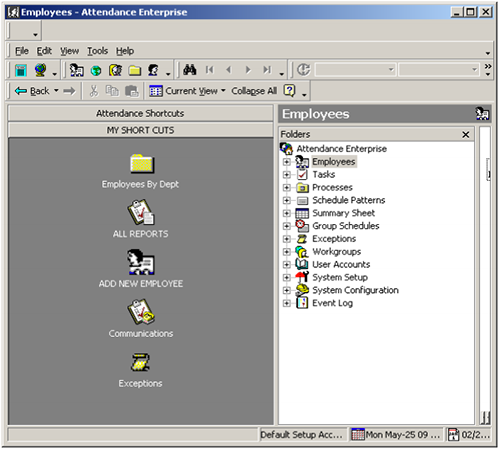Click the Collapse All button
The width and height of the screenshot is (500, 450).
pyautogui.click(x=254, y=91)
